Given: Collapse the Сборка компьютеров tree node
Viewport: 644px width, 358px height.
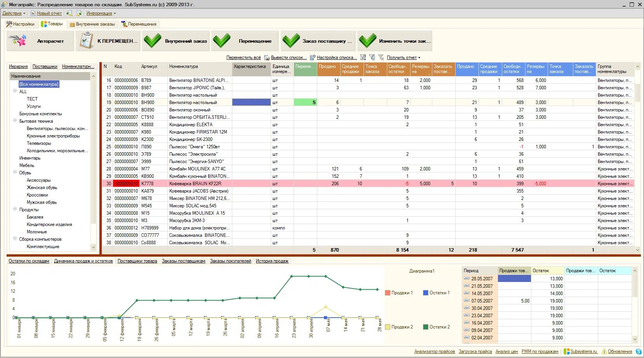Looking at the screenshot, I should 15,238.
